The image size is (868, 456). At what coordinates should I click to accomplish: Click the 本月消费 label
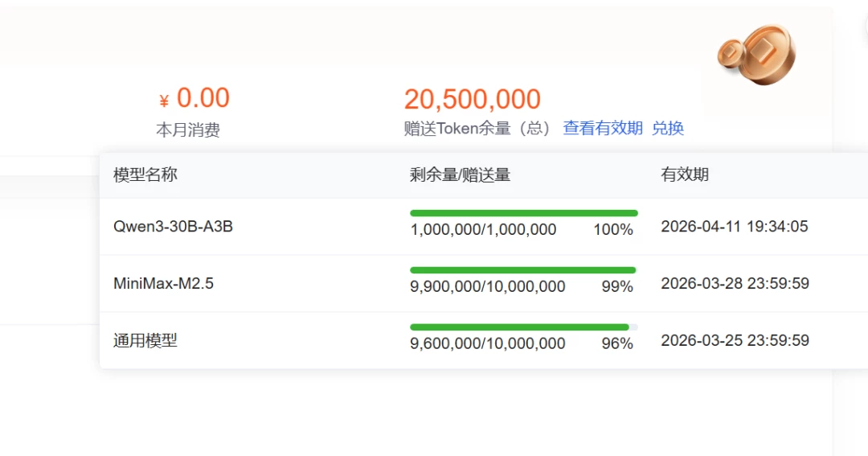coord(187,130)
